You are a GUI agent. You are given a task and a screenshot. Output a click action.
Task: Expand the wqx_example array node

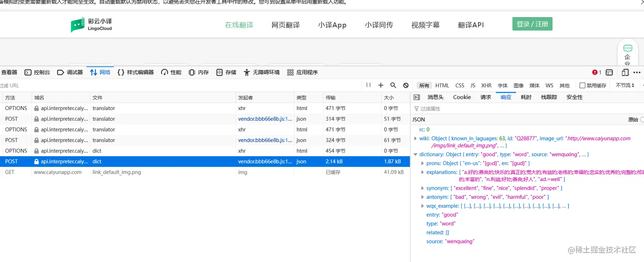click(x=423, y=206)
